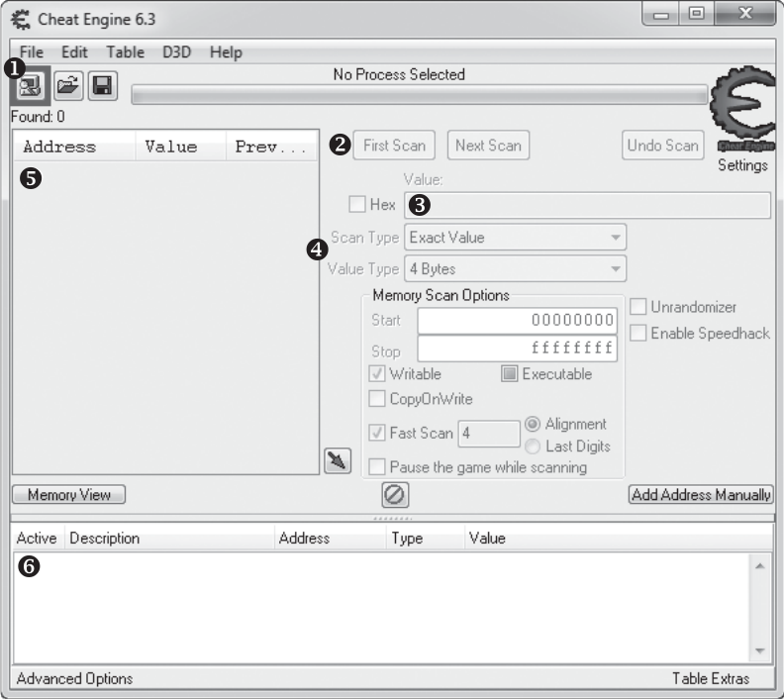Viewport: 784px width, 699px height.
Task: Enable the Unrandomizer checkbox
Action: (638, 307)
